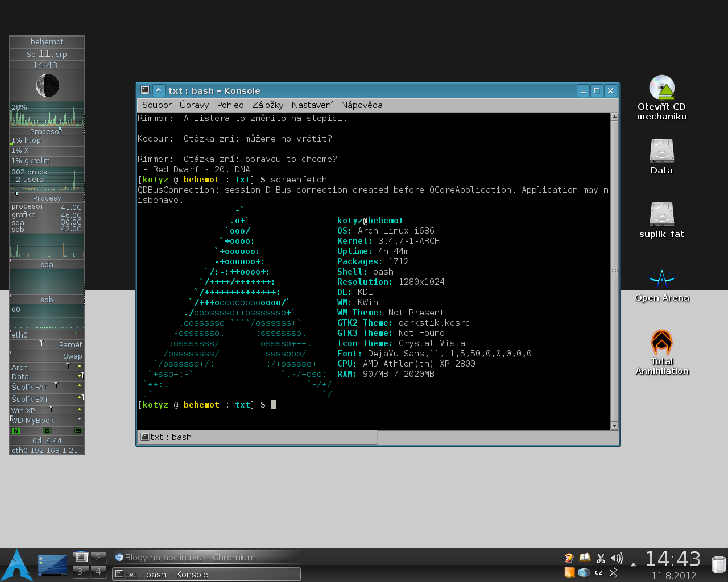Click the 28% CPU chart in GKrellM

point(47,114)
